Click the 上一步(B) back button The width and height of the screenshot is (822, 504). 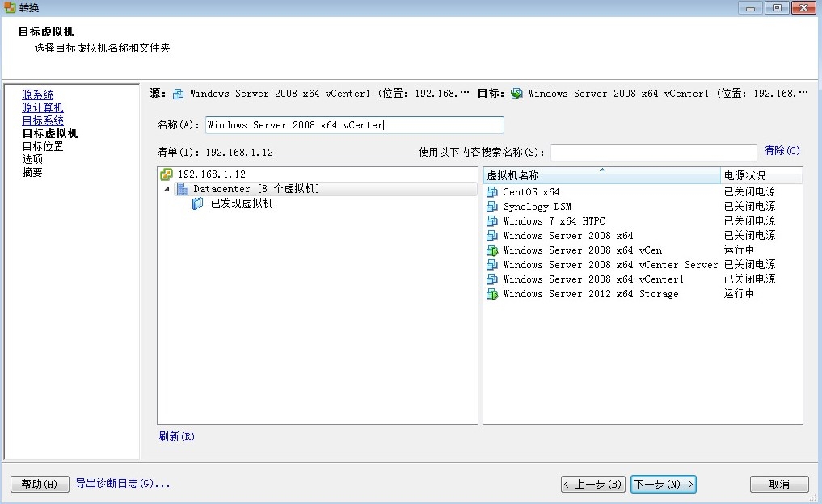tap(593, 484)
